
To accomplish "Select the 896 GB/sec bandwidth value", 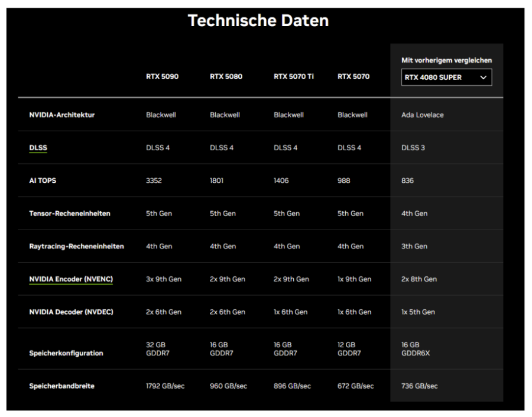I will click(x=292, y=386).
